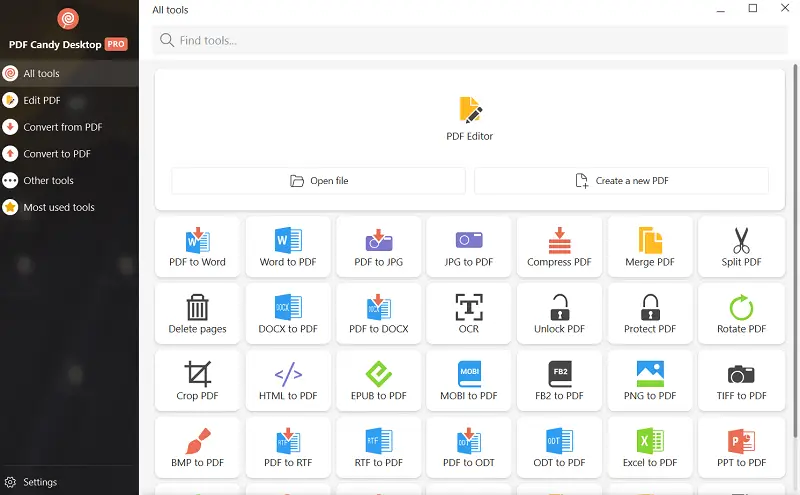
Task: Start the EPUB to PDF converter
Action: point(378,381)
